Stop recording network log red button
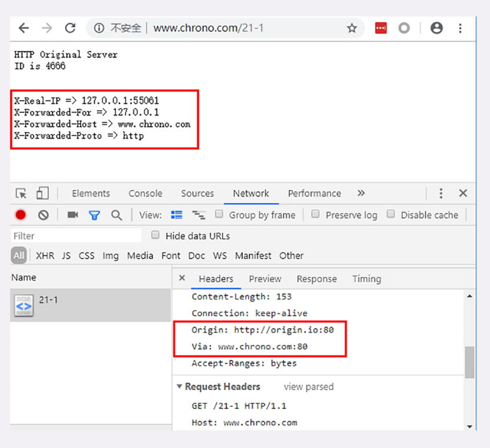Viewport: 490px width, 448px height. tap(21, 215)
